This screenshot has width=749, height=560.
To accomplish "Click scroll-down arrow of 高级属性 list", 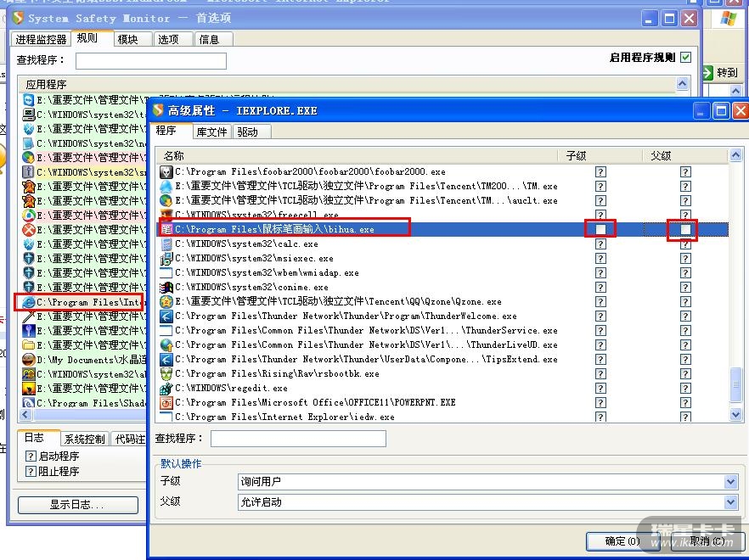I will coord(736,415).
